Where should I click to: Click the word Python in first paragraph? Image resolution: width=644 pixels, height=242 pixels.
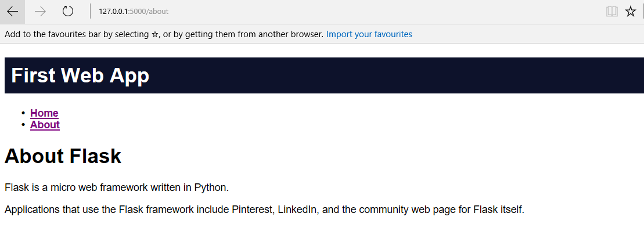click(210, 187)
